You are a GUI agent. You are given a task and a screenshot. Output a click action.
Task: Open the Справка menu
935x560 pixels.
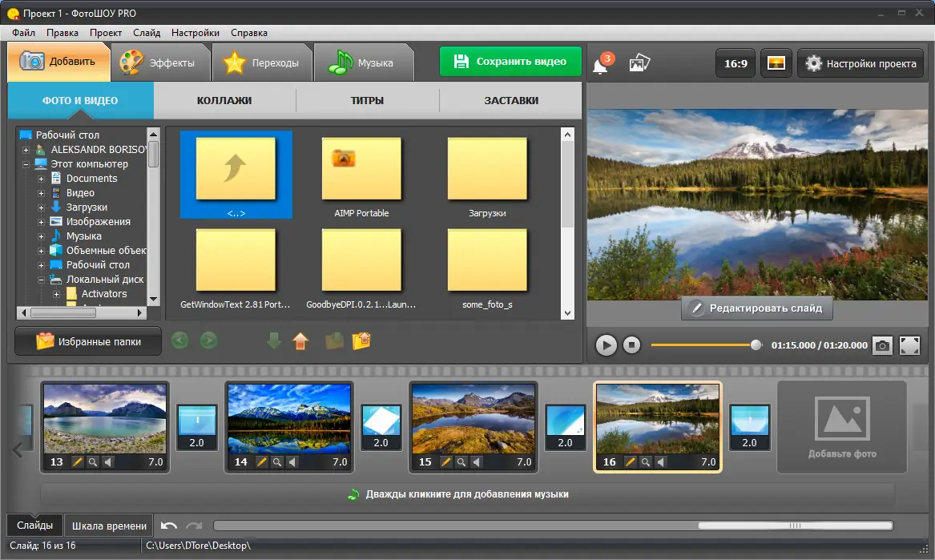tap(248, 33)
